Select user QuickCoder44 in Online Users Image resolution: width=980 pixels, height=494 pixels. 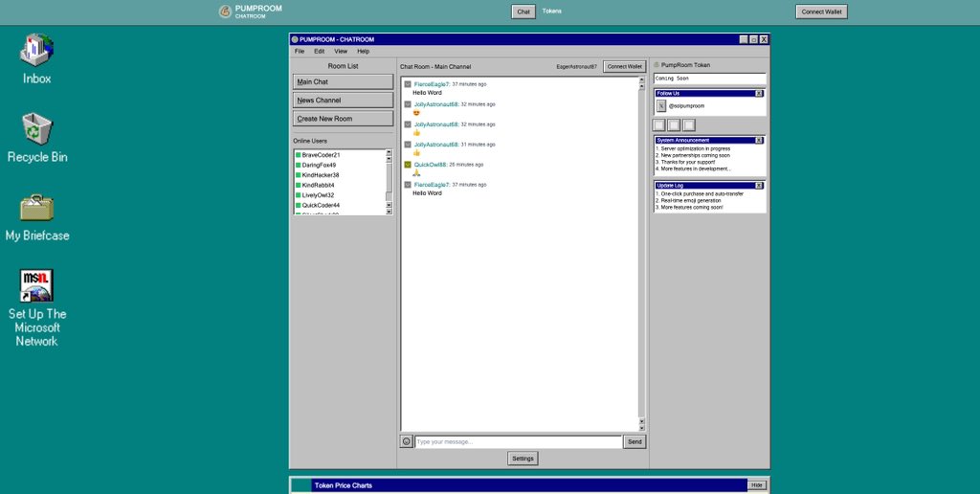(321, 205)
